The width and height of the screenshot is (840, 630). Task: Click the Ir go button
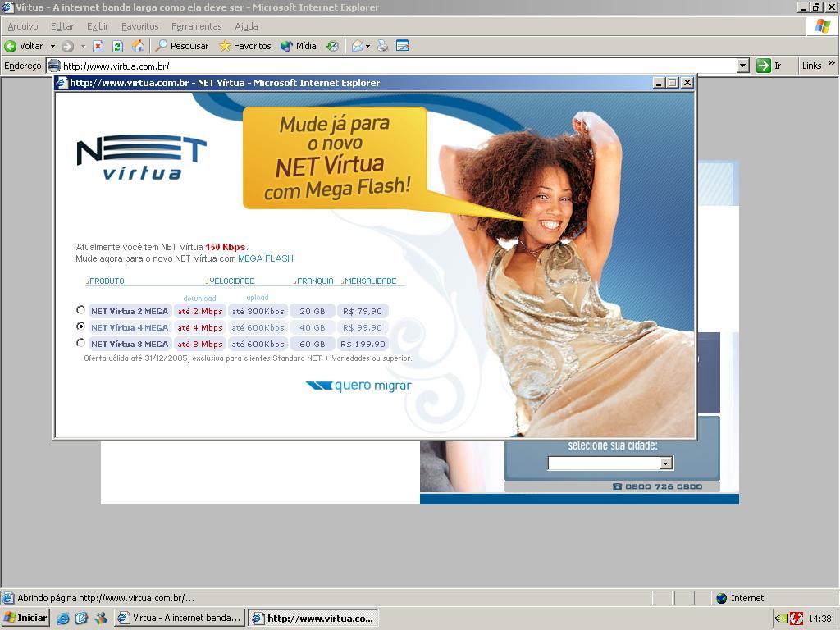pyautogui.click(x=769, y=66)
